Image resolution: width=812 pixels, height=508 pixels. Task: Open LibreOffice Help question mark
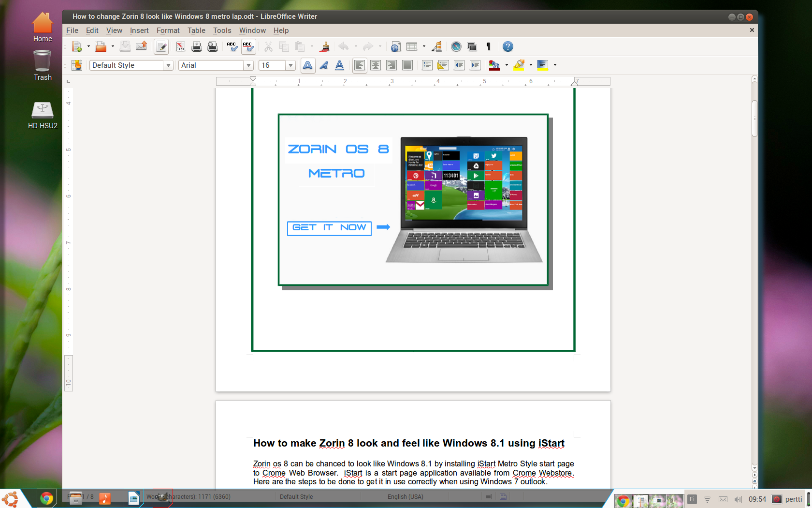coord(507,47)
